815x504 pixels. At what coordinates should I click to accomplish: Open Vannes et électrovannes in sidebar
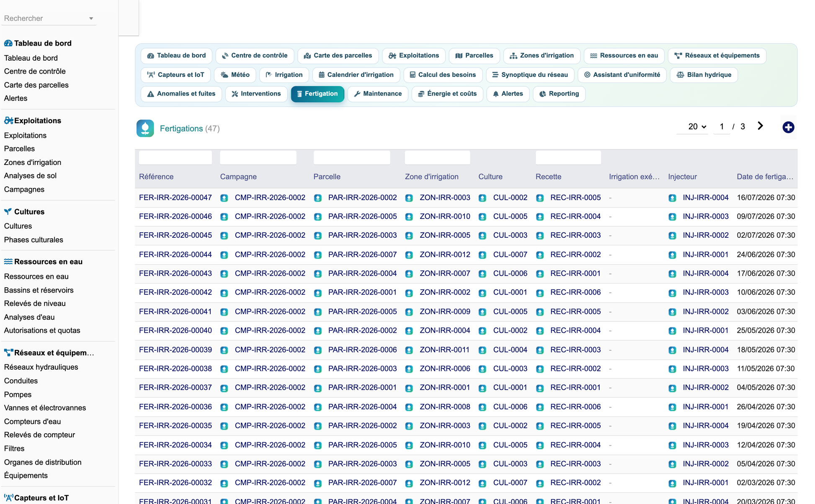pos(45,408)
